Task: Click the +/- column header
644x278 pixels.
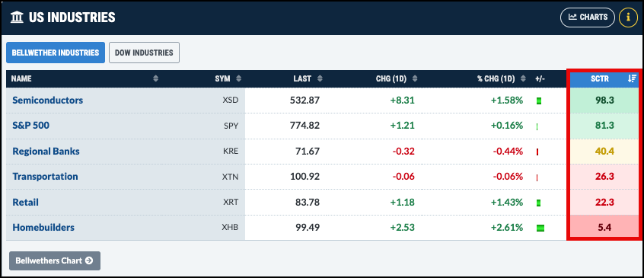Action: (540, 79)
